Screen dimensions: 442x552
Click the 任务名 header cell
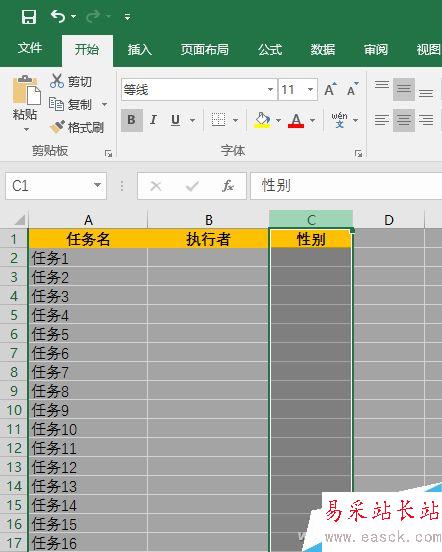click(x=88, y=239)
